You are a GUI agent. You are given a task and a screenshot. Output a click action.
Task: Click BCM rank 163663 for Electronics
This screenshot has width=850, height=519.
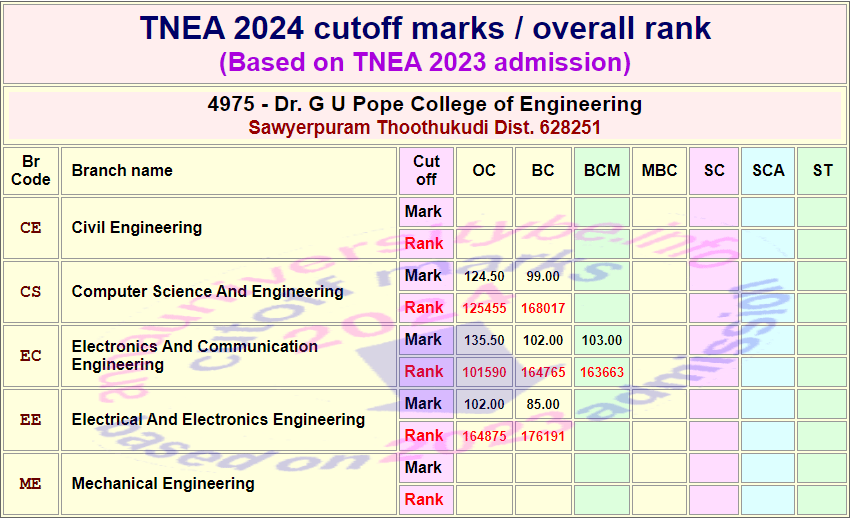point(602,372)
